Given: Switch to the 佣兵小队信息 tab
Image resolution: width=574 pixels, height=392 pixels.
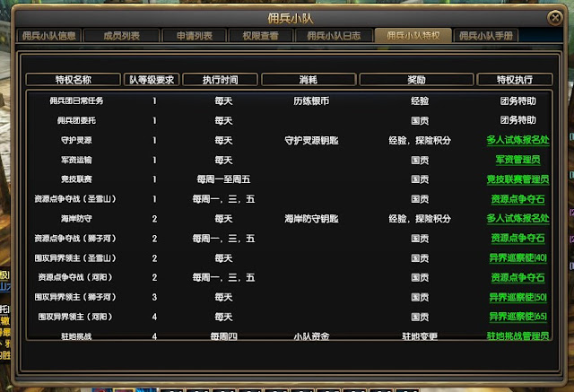Looking at the screenshot, I should [49, 36].
